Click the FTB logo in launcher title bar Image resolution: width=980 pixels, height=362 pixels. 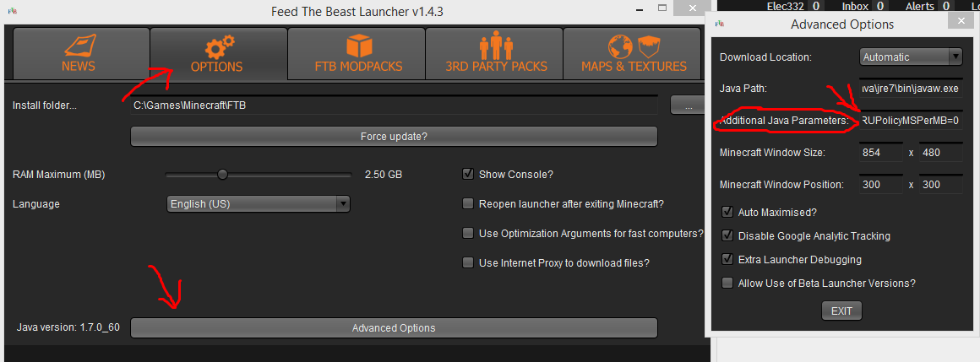click(13, 11)
